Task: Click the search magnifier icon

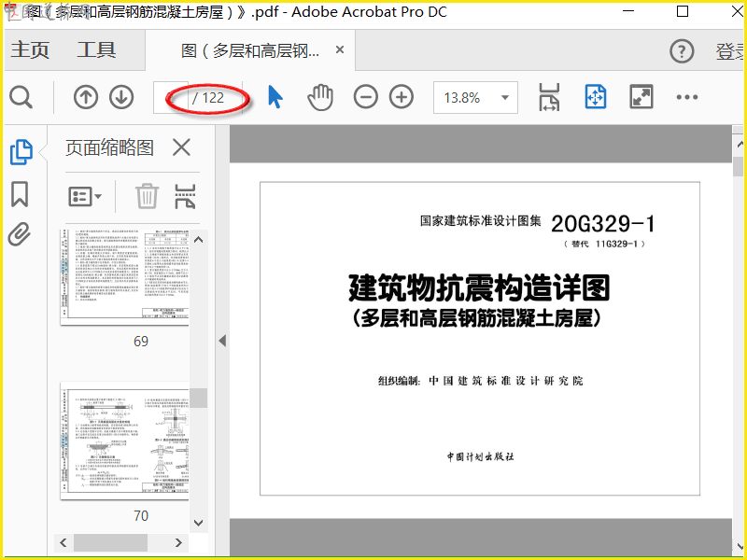Action: (21, 98)
